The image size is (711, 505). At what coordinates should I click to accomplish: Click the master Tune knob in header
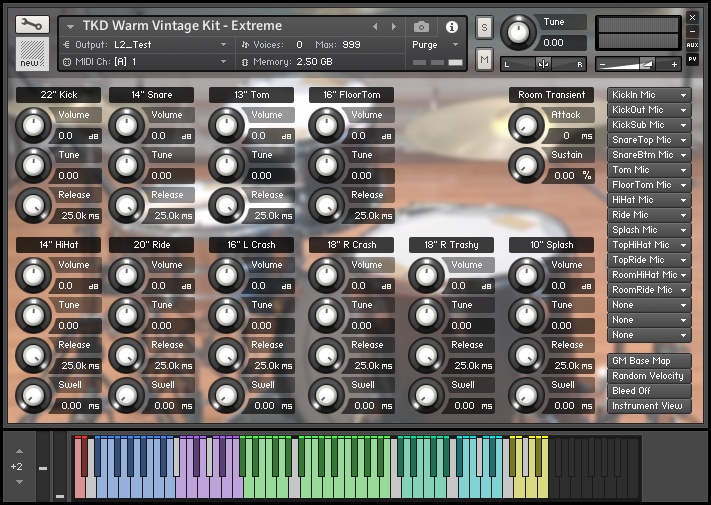coord(518,32)
